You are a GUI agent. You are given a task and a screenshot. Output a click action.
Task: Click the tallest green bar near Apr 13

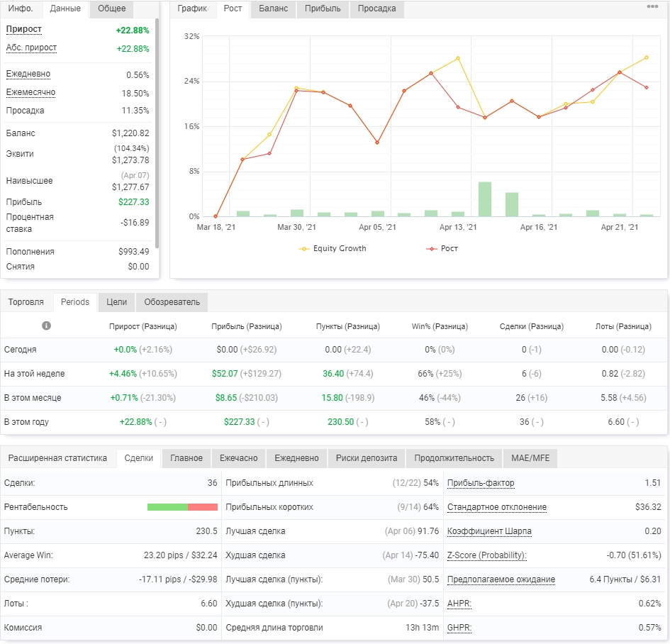click(484, 199)
